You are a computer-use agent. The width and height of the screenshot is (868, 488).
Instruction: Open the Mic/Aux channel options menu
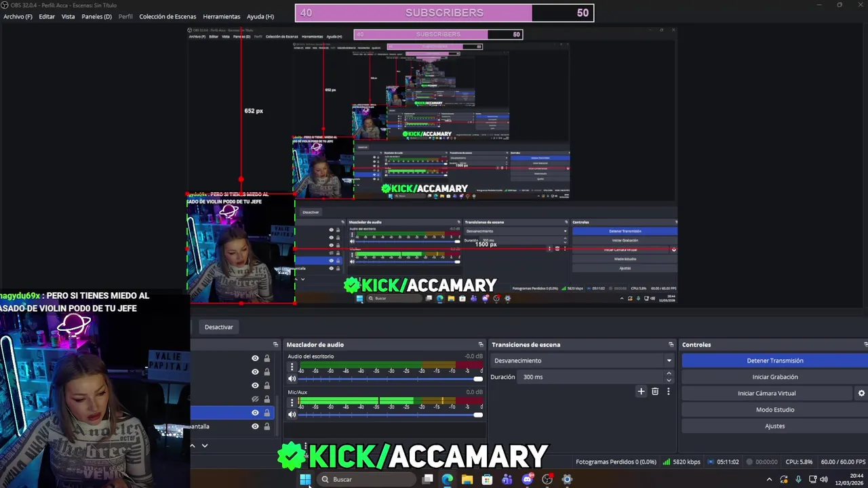pos(292,402)
